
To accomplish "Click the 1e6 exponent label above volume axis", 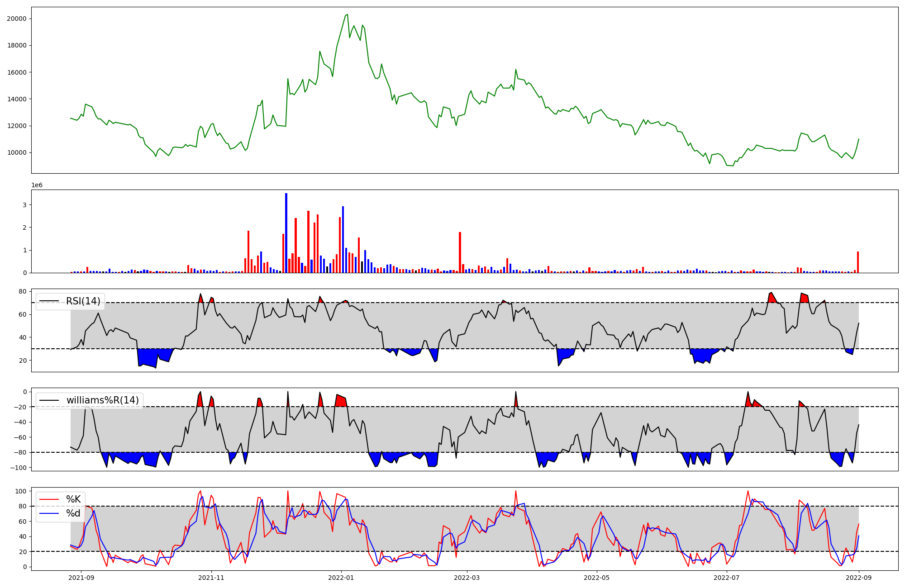I will [37, 185].
